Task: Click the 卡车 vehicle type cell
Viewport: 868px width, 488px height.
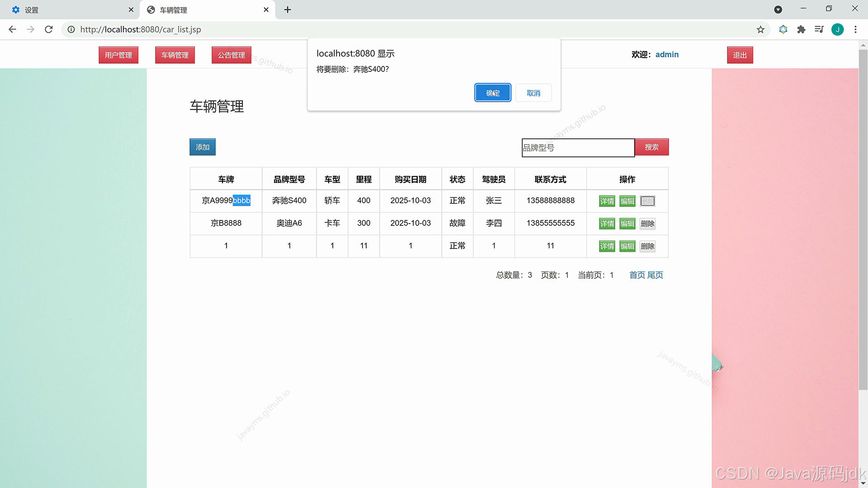Action: (332, 223)
